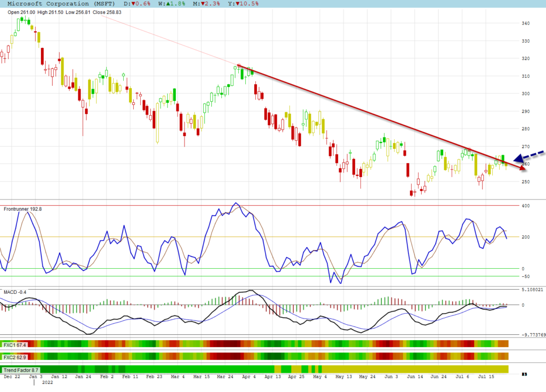Viewport: 546px width, 392px height.
Task: Click the 'Open 261.00' quote value
Action: [21, 12]
